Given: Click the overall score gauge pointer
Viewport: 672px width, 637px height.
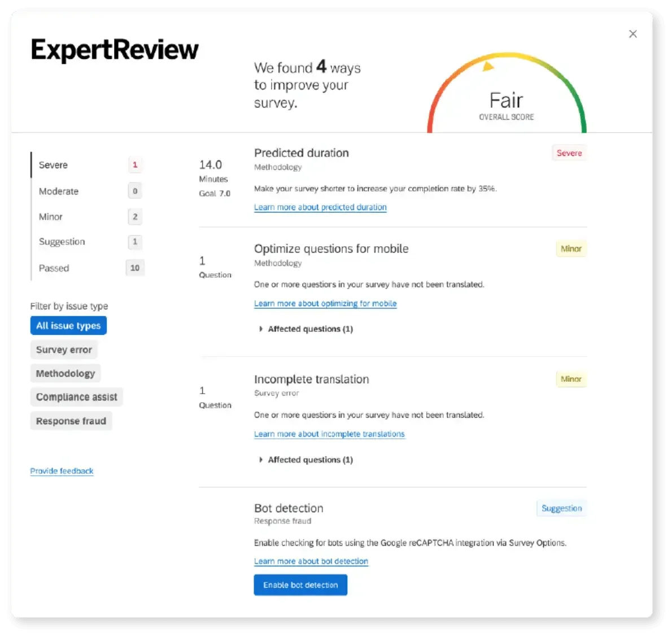Looking at the screenshot, I should pyautogui.click(x=488, y=67).
